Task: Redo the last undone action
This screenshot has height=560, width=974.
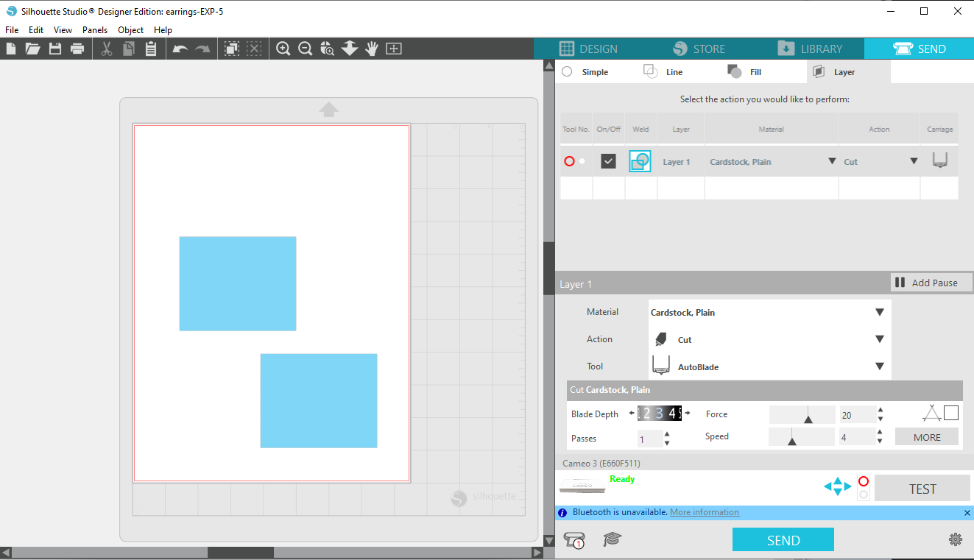Action: (x=202, y=49)
